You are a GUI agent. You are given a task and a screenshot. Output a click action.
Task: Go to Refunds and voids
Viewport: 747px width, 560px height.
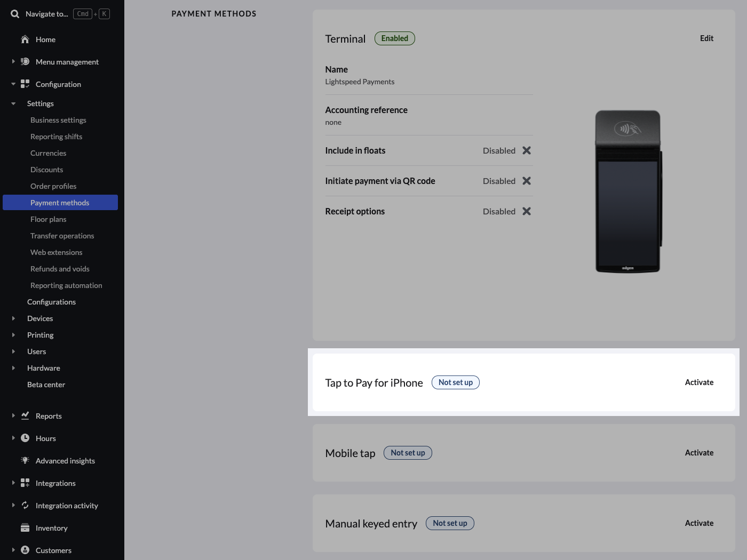point(60,269)
